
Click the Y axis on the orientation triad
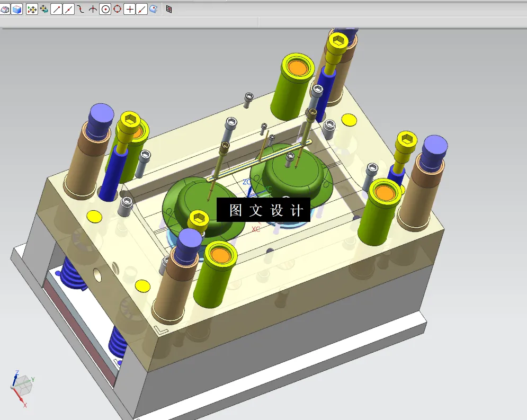coord(32,380)
